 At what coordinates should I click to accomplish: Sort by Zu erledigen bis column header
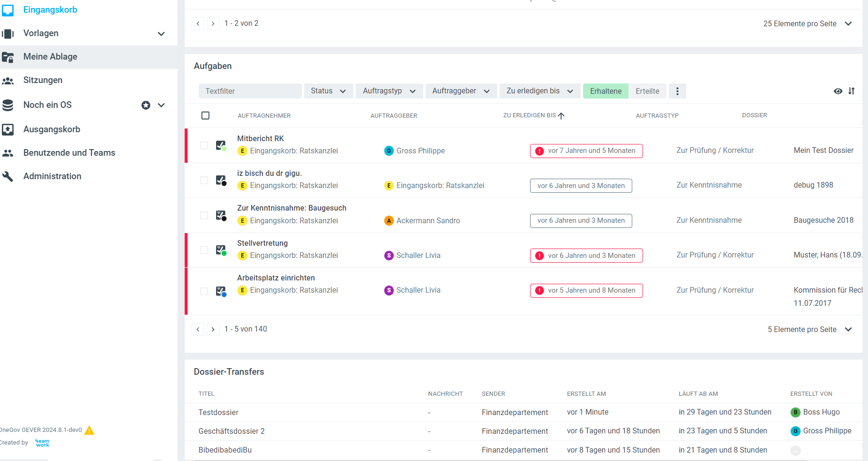[x=530, y=115]
